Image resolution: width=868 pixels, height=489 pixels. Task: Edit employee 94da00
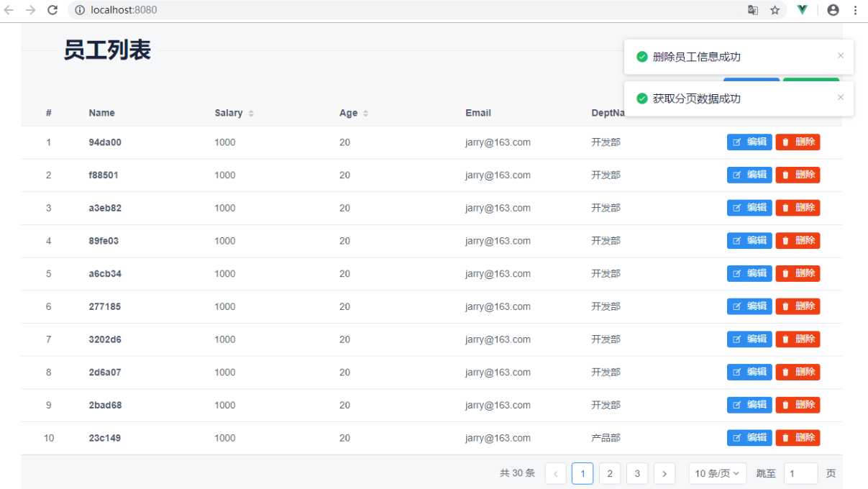pyautogui.click(x=749, y=142)
